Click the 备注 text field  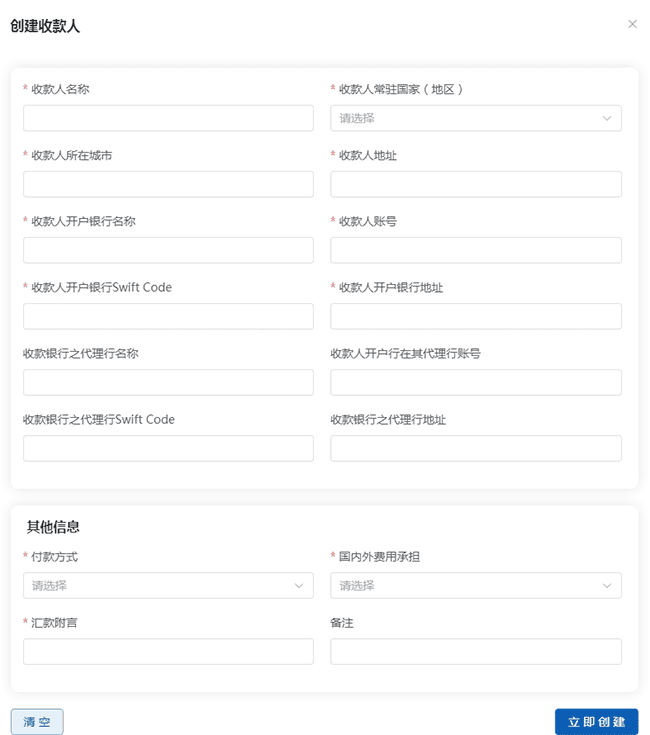click(475, 652)
